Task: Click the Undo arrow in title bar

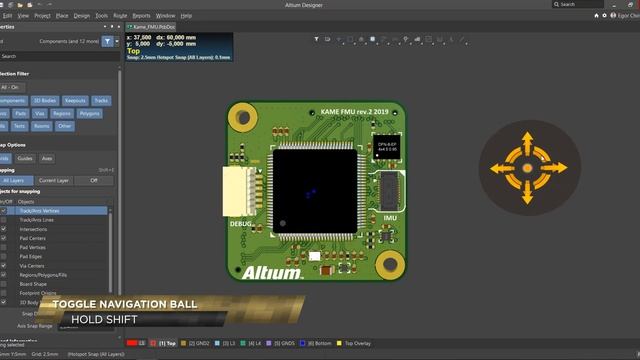Action: pos(40,5)
